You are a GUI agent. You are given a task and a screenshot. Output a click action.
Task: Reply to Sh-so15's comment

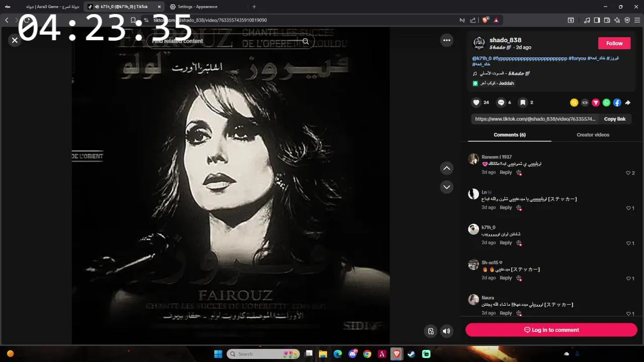tap(506, 278)
